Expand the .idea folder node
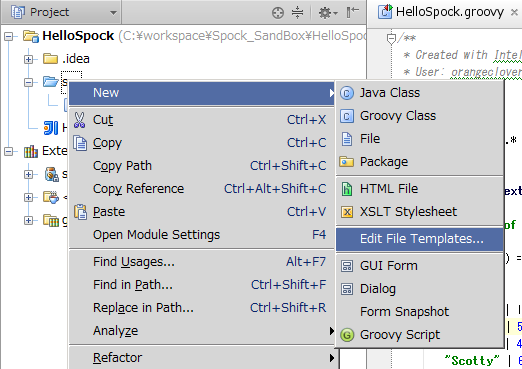 click(x=29, y=59)
